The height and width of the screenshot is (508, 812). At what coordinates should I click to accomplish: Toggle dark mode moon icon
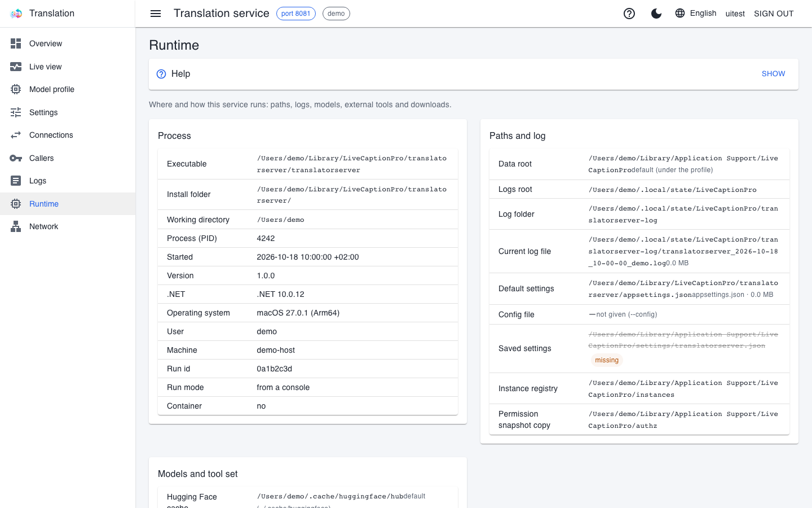(656, 14)
